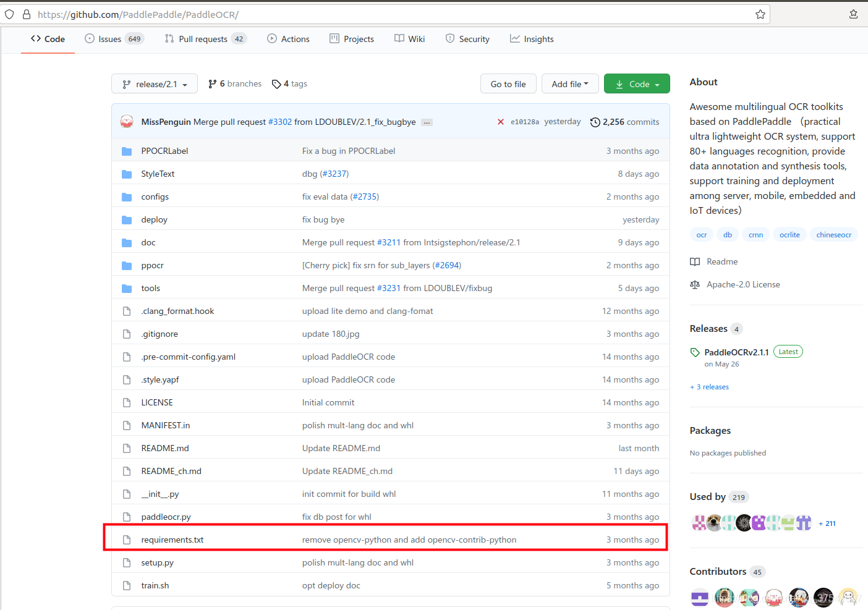Image resolution: width=868 pixels, height=610 pixels.
Task: Open #3237 link in StyleText row
Action: [334, 174]
